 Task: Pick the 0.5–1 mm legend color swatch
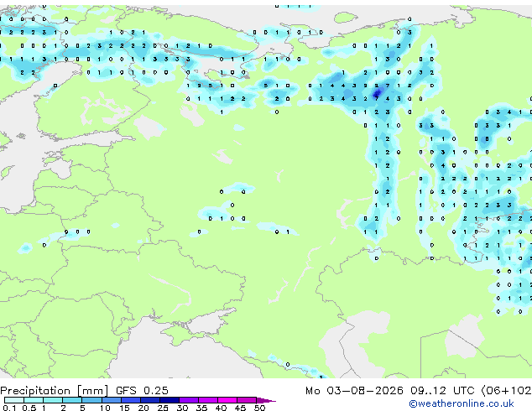34,400
